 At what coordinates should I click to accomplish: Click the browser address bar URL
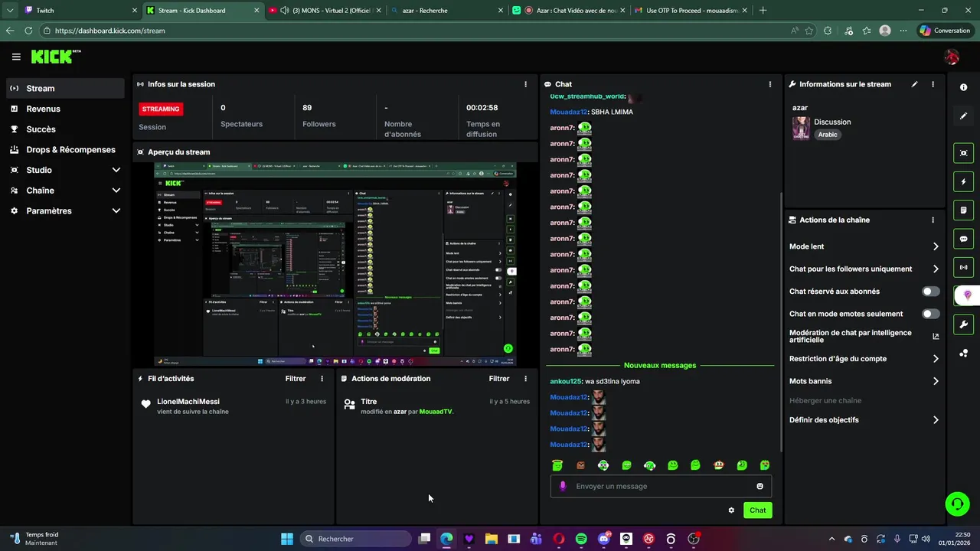(110, 31)
